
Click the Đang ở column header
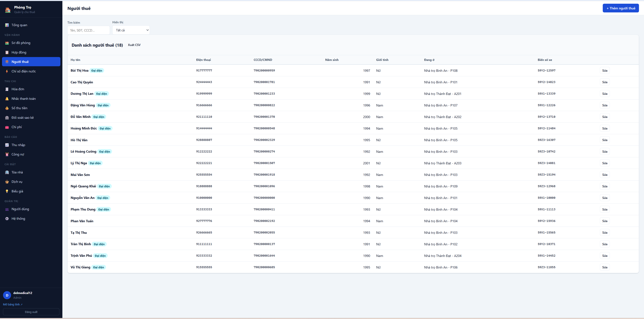429,60
